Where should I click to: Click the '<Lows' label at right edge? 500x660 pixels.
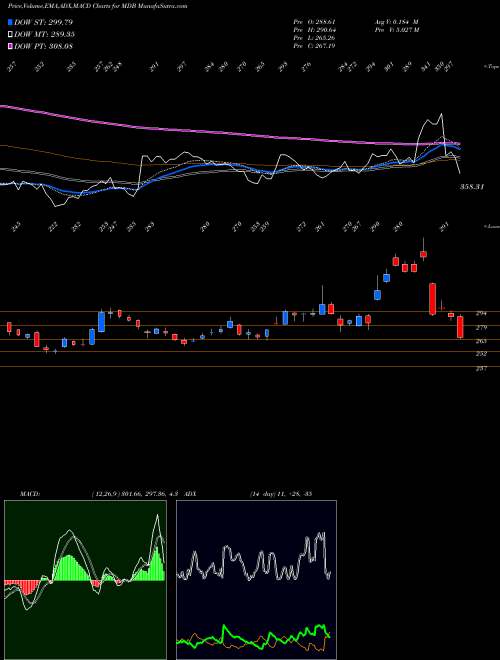[x=491, y=226]
